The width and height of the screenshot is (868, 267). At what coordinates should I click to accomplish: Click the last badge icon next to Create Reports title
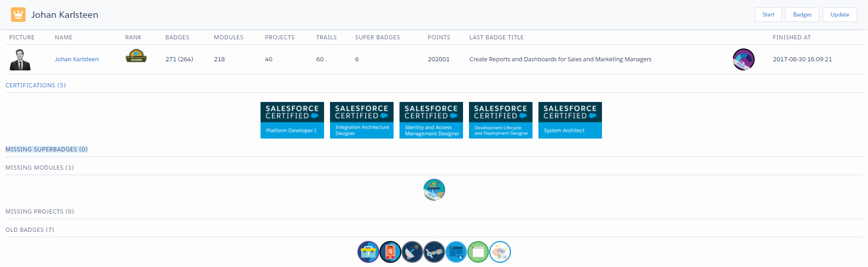point(744,59)
